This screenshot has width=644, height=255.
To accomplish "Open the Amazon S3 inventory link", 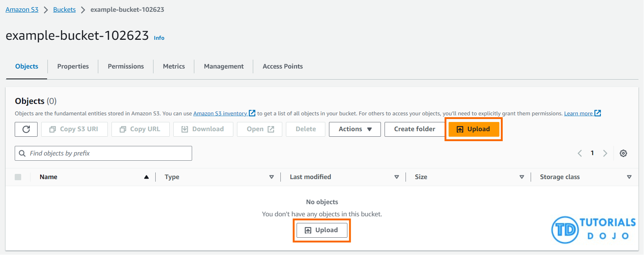I will point(220,113).
